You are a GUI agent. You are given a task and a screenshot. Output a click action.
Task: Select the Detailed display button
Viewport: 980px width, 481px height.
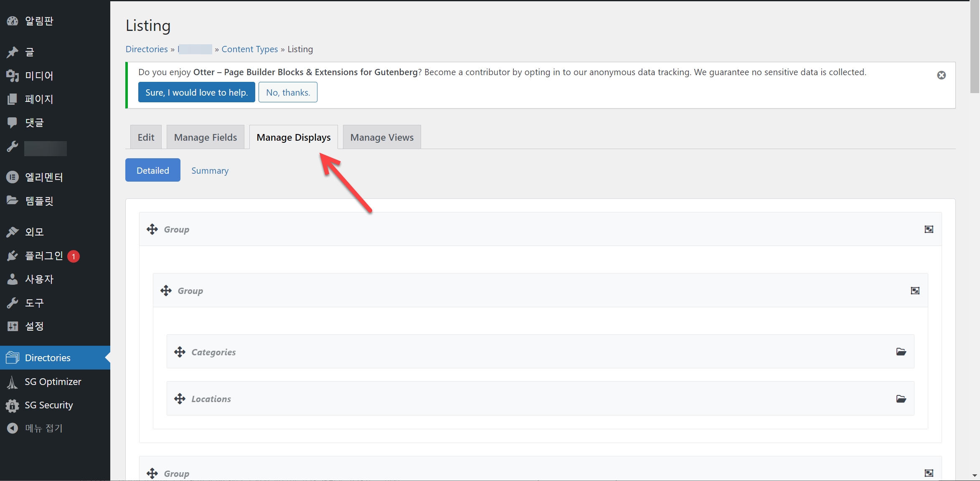152,170
